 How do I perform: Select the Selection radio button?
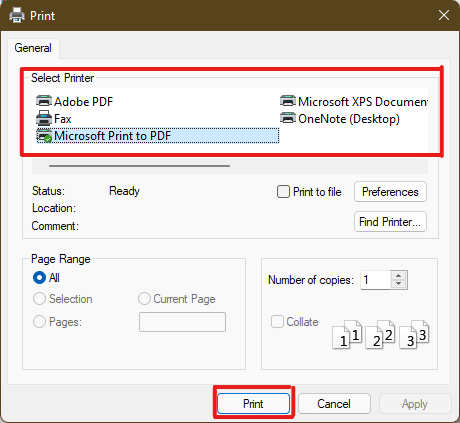pos(39,299)
